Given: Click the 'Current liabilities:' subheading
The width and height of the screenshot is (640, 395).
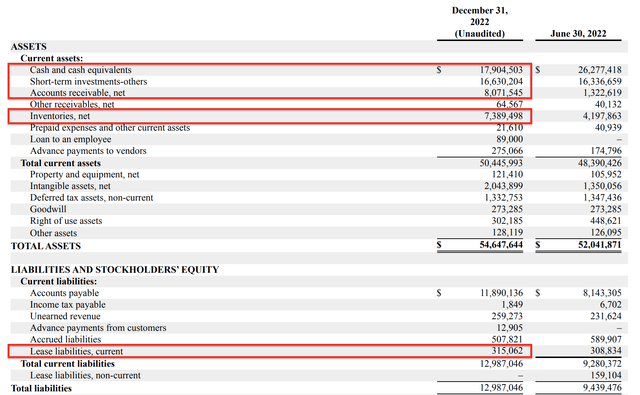Looking at the screenshot, I should click(x=59, y=282).
